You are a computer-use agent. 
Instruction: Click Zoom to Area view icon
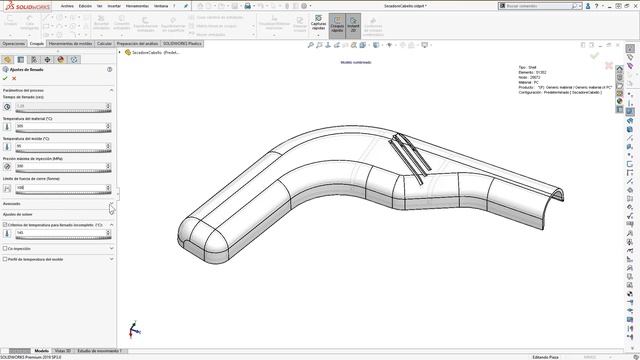coord(319,45)
